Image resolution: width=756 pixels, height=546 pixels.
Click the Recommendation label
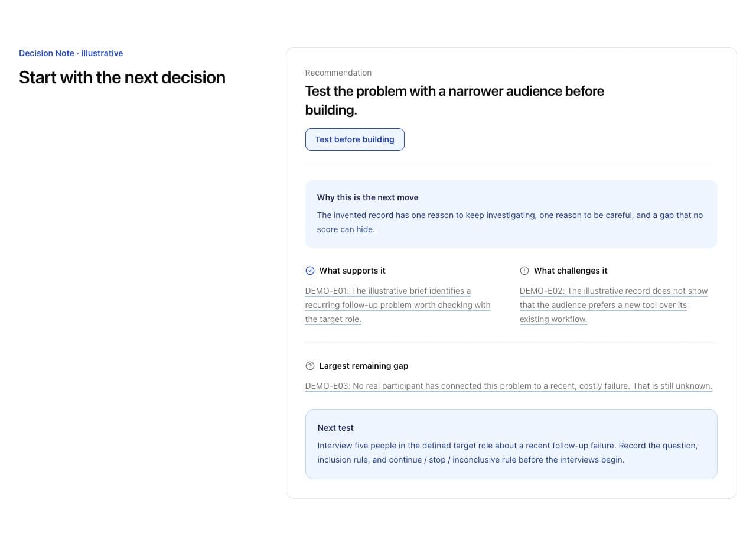point(338,73)
